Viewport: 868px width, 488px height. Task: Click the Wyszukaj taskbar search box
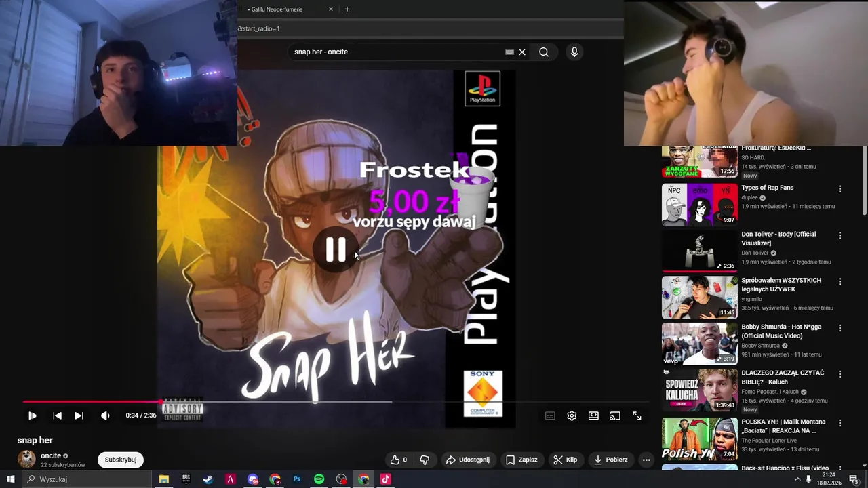coord(87,479)
